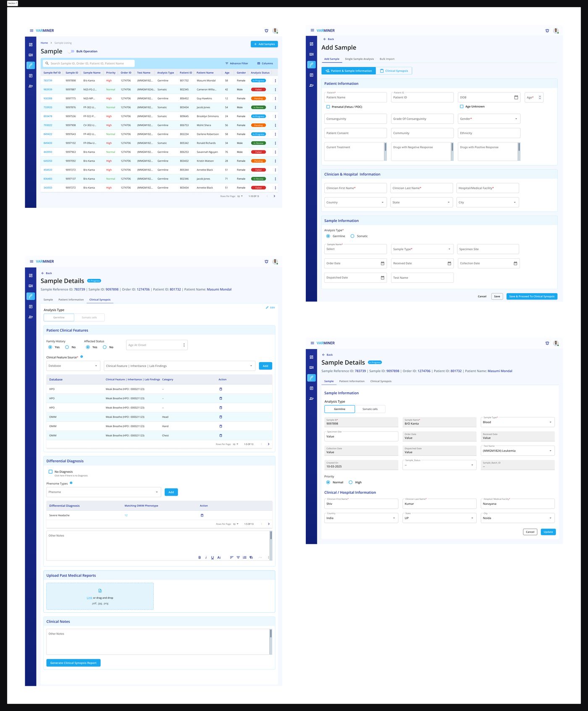588x711 pixels.
Task: Open Rows Per Page dropdown on Sample listing
Action: [240, 196]
